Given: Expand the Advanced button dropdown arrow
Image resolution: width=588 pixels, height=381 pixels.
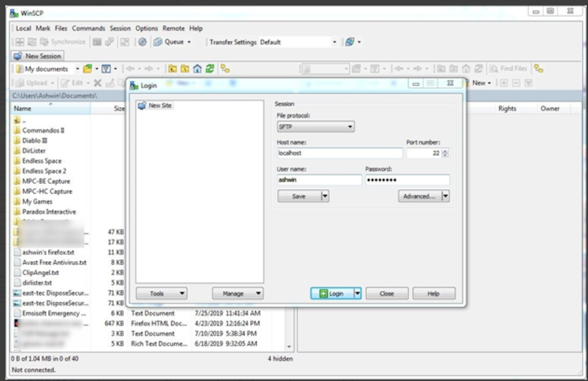Looking at the screenshot, I should [x=446, y=196].
